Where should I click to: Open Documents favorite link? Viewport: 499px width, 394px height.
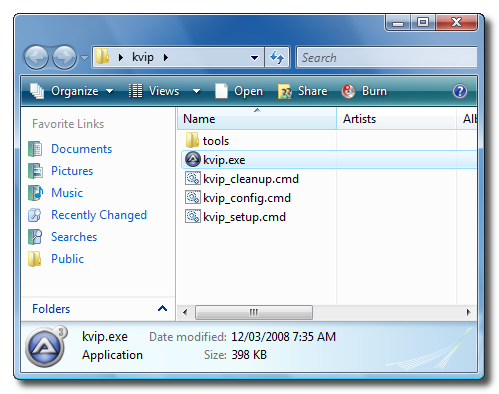pos(82,149)
